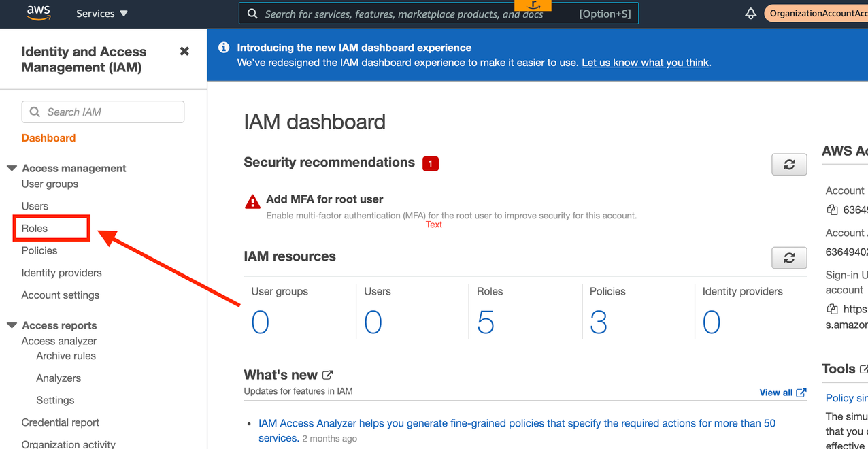The image size is (868, 449).
Task: Click the magnifier icon in Search IAM
Action: pos(35,112)
